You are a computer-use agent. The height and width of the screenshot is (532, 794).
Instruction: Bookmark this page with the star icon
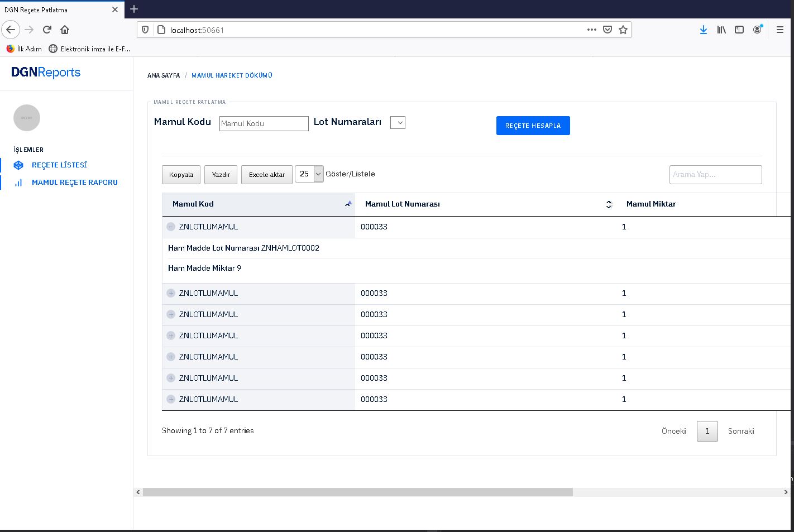[x=623, y=30]
